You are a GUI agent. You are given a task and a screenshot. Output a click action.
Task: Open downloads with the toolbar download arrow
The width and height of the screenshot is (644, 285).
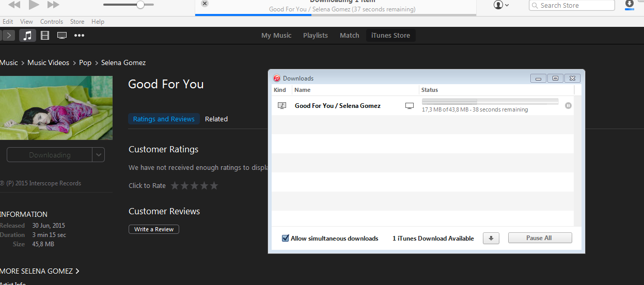[629, 5]
